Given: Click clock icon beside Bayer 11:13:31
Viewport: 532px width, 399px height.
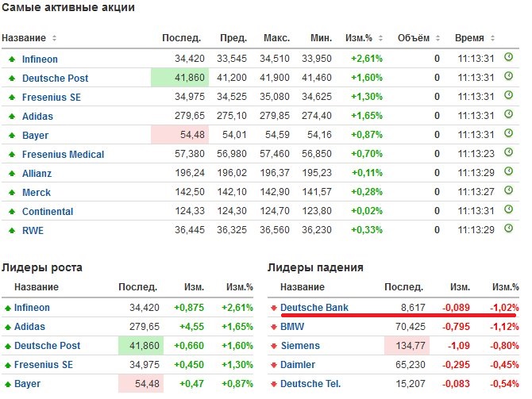Looking at the screenshot, I should click(508, 133).
